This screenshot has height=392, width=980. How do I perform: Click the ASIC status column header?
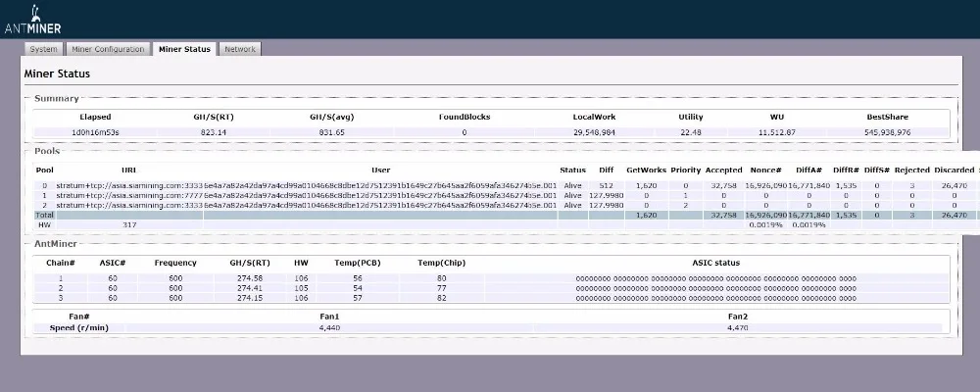(715, 264)
